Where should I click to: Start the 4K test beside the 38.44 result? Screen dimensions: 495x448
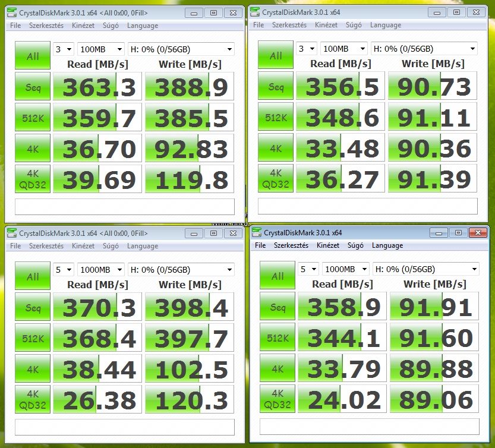pos(33,368)
